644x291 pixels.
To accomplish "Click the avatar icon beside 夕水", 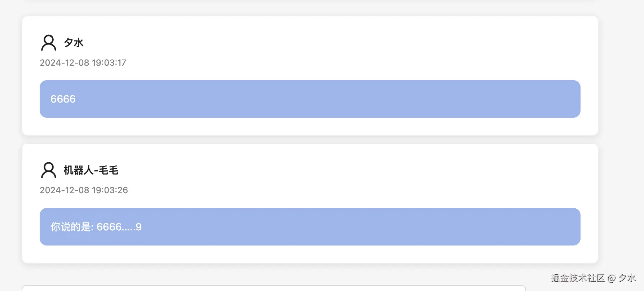I will point(49,43).
